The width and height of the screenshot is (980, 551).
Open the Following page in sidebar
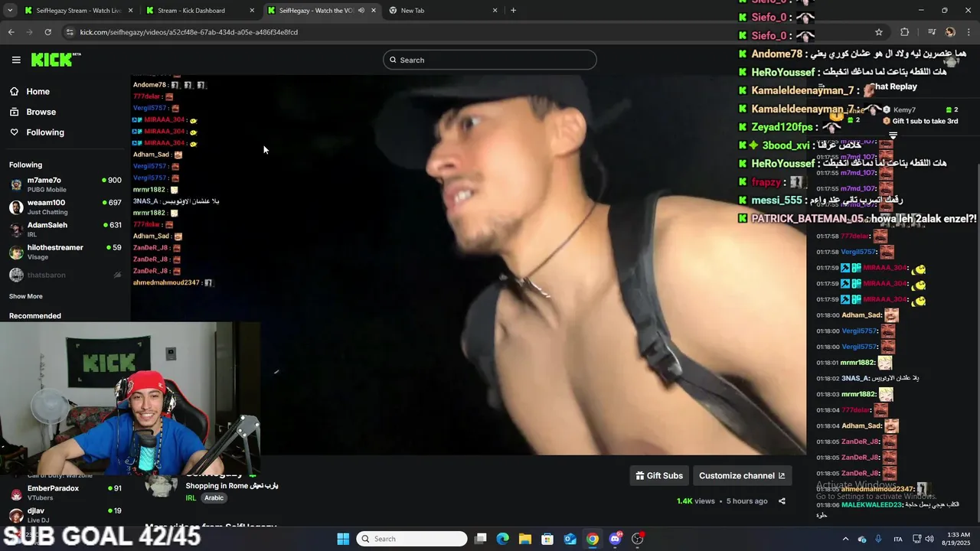(45, 132)
